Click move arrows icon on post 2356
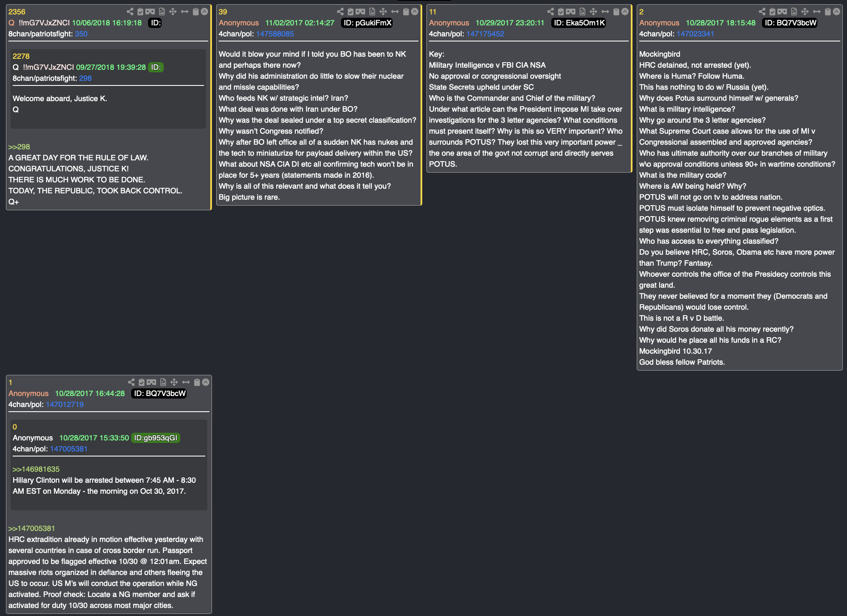The height and width of the screenshot is (616, 847). pyautogui.click(x=173, y=11)
